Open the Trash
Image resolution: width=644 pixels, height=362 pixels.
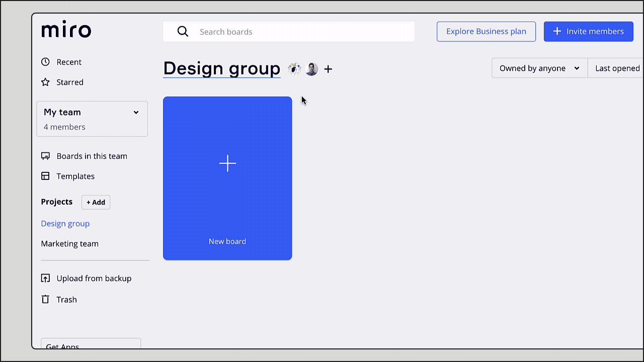point(66,299)
